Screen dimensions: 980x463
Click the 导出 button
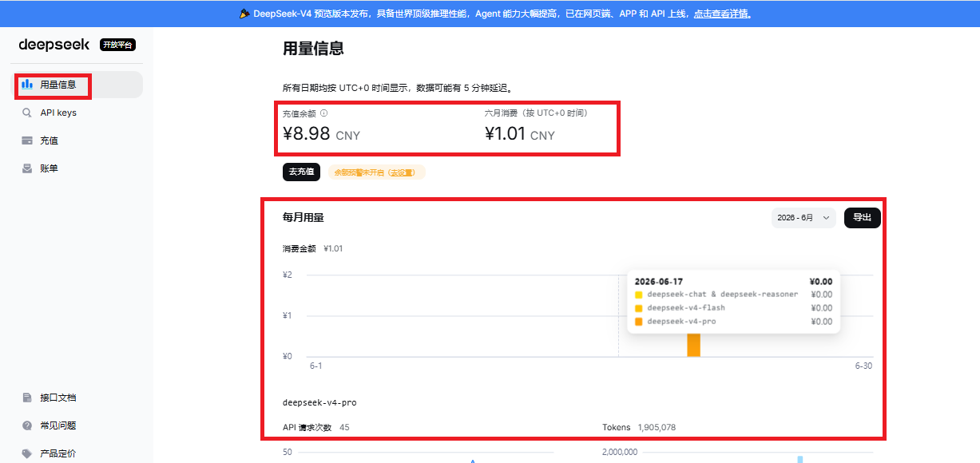point(863,218)
